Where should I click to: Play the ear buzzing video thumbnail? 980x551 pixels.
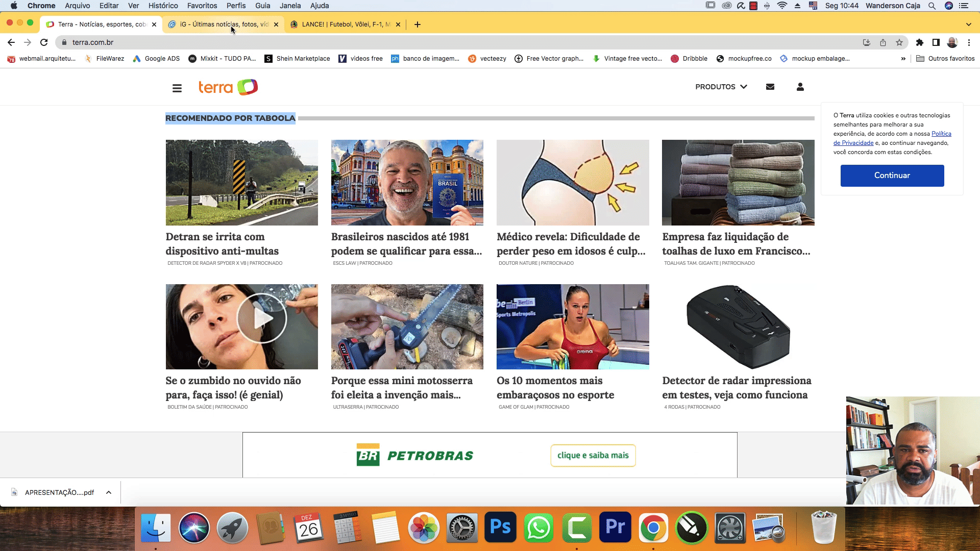261,319
